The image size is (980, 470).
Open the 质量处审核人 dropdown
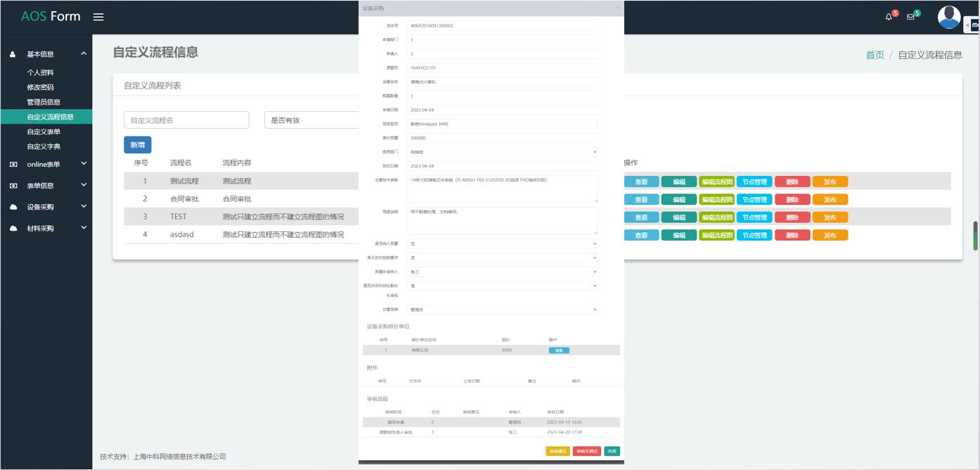click(502, 272)
